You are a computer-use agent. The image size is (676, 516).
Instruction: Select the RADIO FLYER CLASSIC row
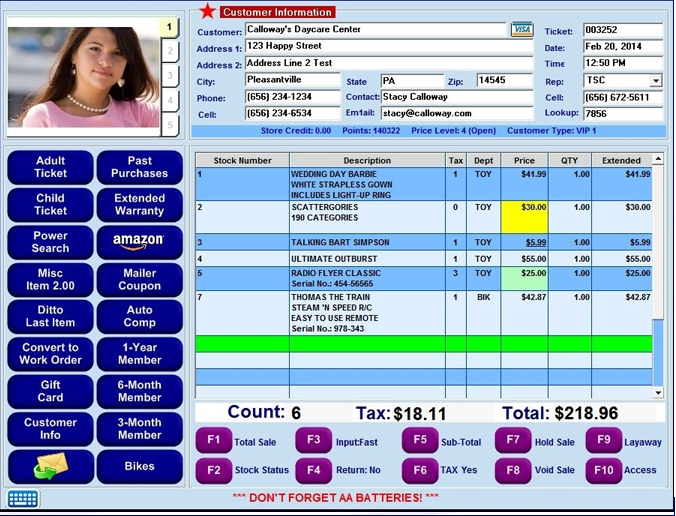[424, 278]
